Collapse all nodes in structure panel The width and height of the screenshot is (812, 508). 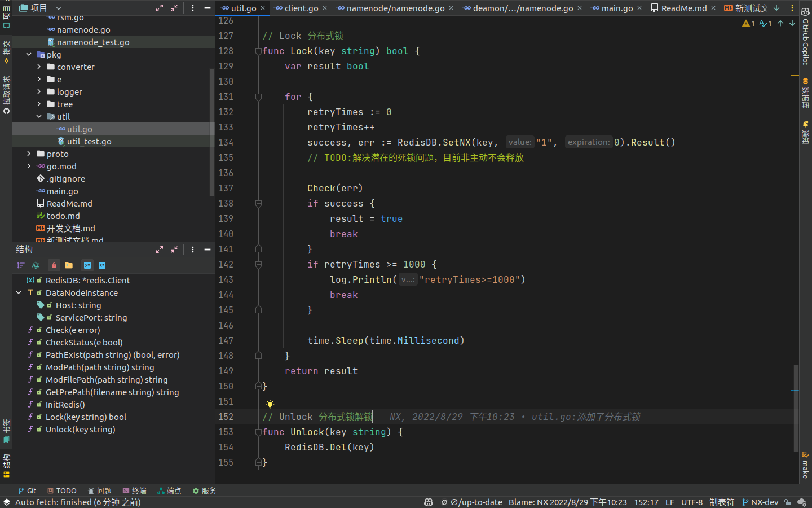[174, 249]
